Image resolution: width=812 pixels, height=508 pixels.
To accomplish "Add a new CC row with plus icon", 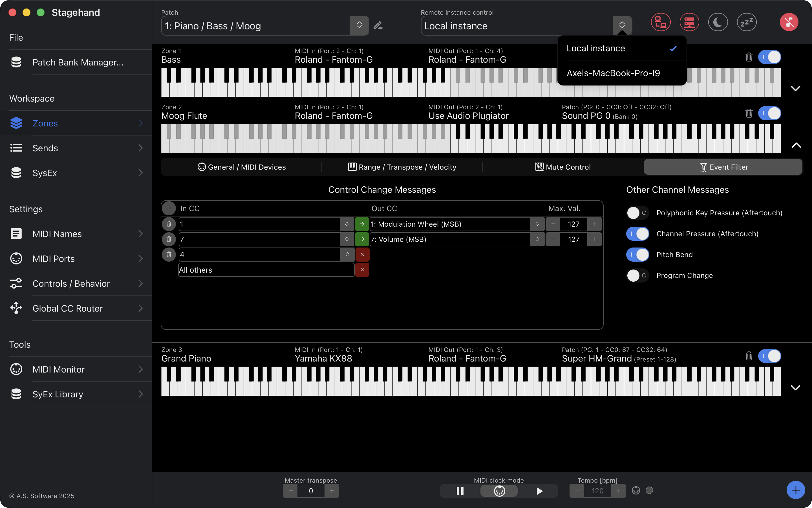I will pos(169,208).
